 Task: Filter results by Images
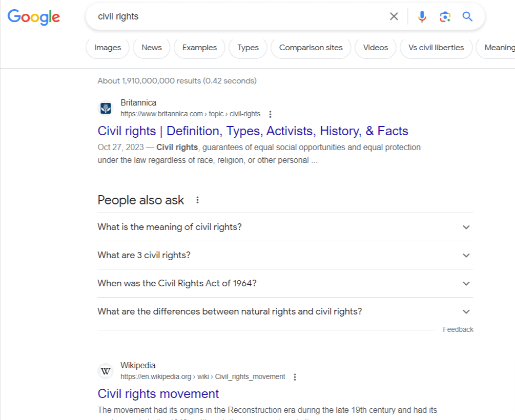108,48
